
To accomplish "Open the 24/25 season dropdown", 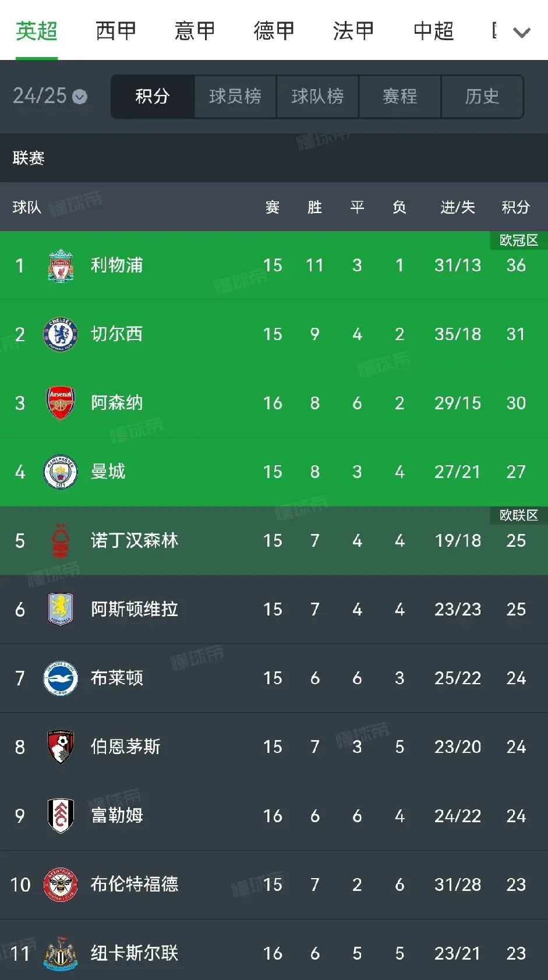I will (50, 96).
